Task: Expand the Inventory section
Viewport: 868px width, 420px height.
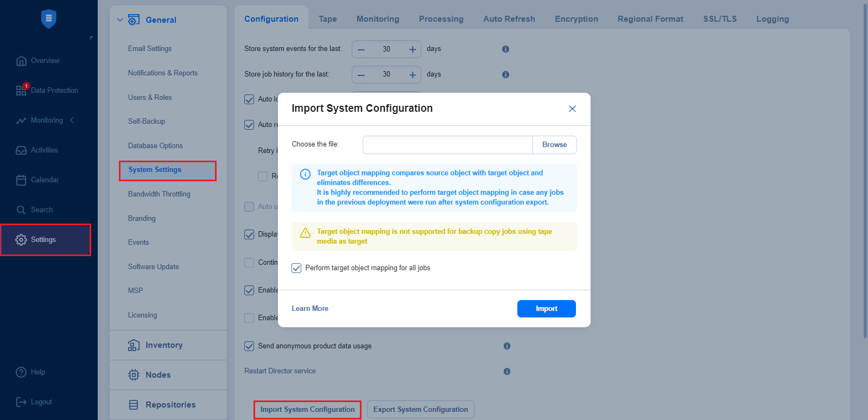Action: coord(164,345)
